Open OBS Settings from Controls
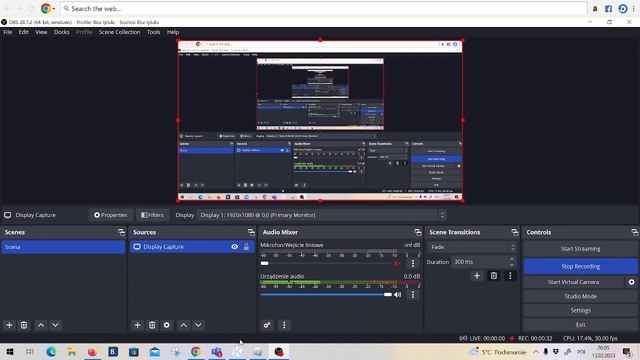Viewport: 640px width, 360px height. 580,311
